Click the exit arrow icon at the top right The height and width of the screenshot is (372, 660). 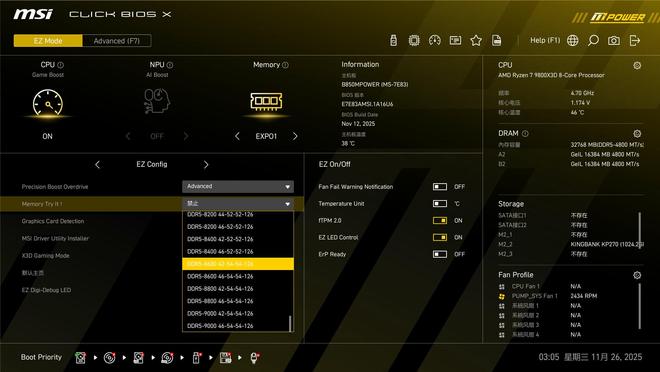tap(635, 40)
